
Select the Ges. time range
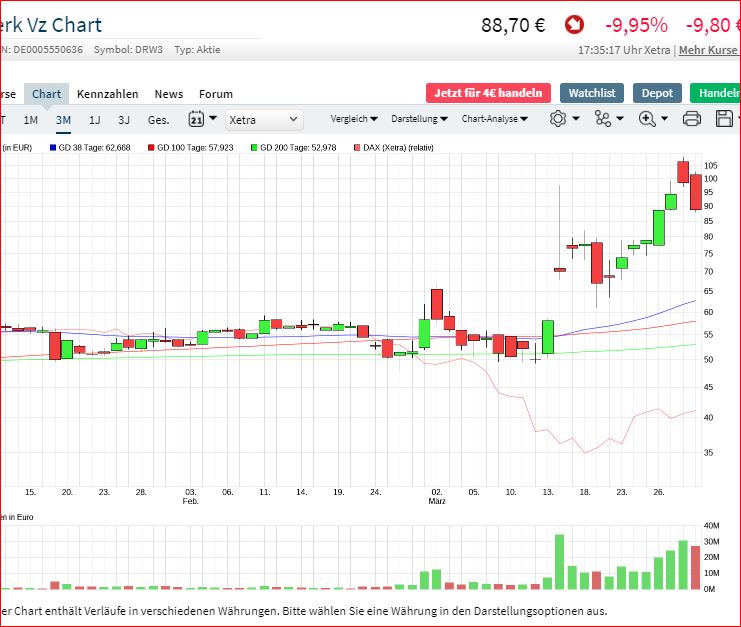point(158,120)
